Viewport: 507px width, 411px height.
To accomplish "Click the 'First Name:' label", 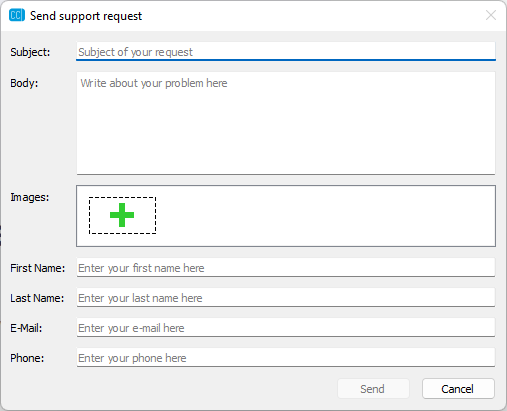I will (38, 268).
